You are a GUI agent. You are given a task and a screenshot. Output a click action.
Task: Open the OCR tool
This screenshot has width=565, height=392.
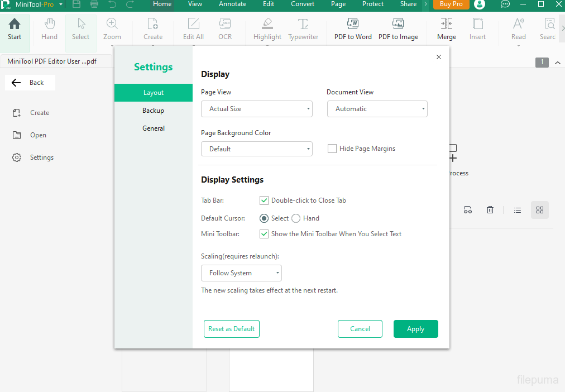(225, 24)
